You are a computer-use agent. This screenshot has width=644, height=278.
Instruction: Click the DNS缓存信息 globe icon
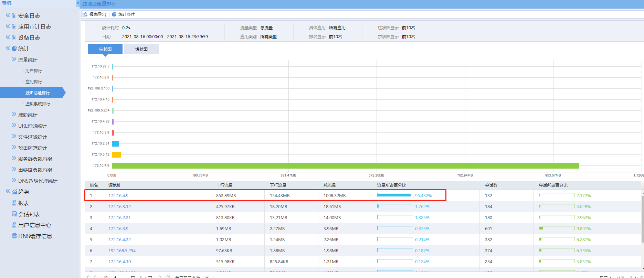[x=14, y=236]
